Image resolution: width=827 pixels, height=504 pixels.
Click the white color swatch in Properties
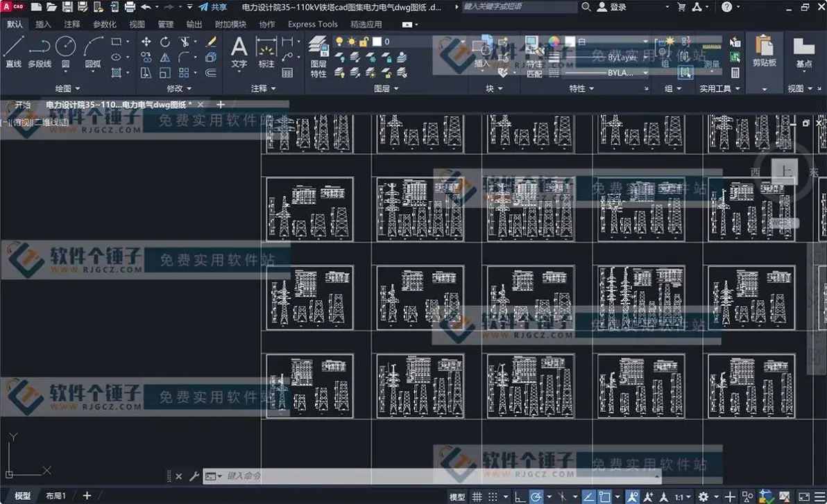pos(570,41)
